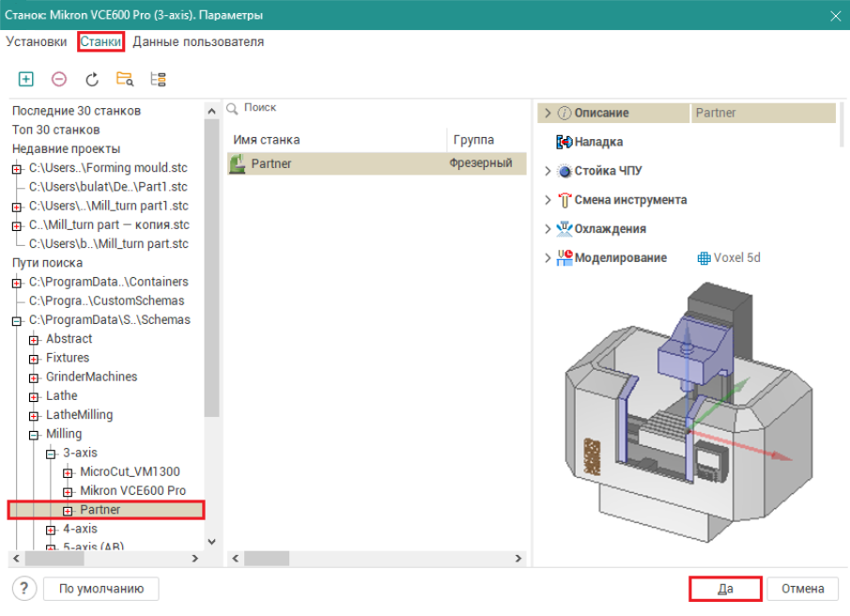The image size is (850, 616).
Task: Confirm with the Да button
Action: tap(725, 589)
